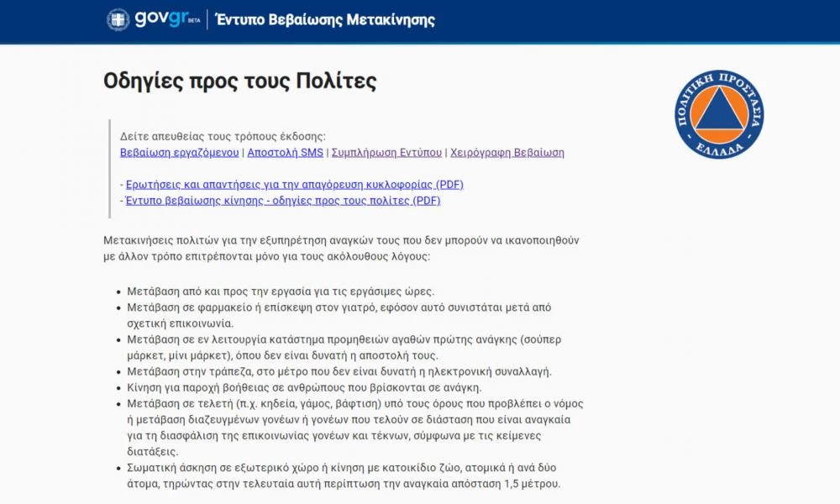The width and height of the screenshot is (840, 504).
Task: Click the Οδηγίες προς τους Πολίτες heading
Action: click(x=240, y=81)
